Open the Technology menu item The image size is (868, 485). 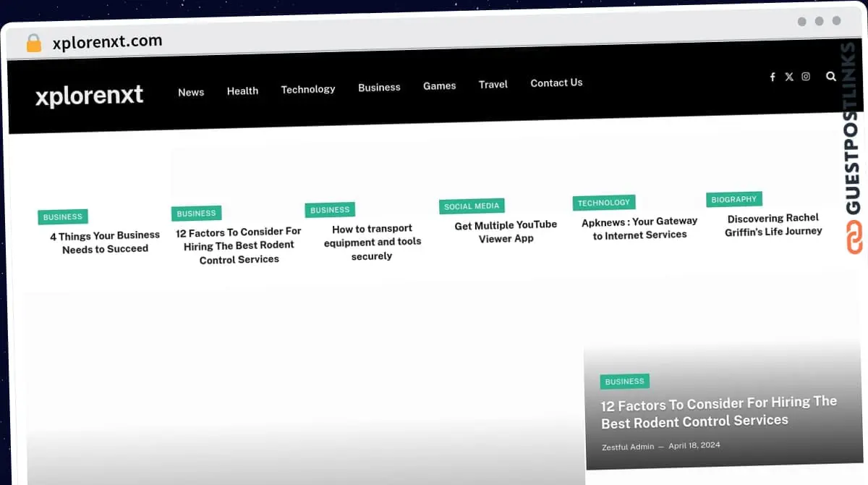[x=308, y=89]
